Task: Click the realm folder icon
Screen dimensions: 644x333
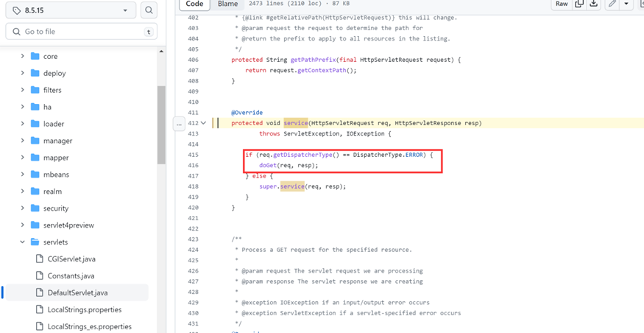Action: [x=35, y=192]
